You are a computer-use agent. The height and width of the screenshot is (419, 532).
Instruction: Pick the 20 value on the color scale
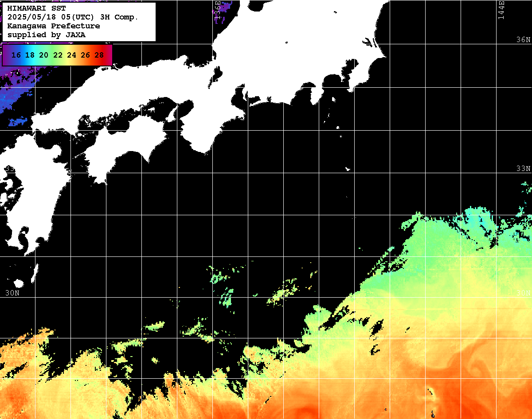[44, 55]
